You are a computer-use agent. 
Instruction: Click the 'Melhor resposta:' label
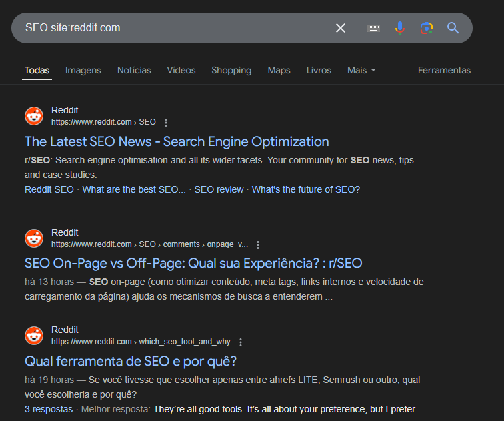[116, 409]
